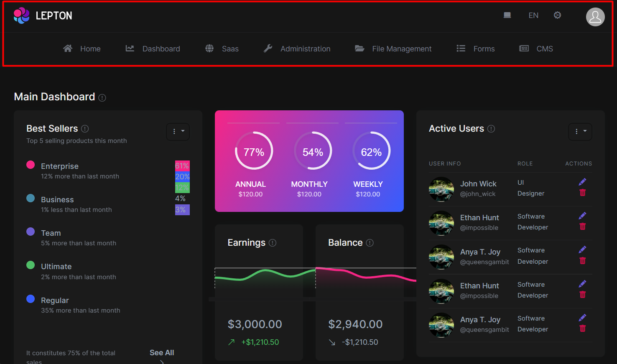Click the Ultimate green color dot
Viewport: 617px width, 364px height.
click(31, 265)
